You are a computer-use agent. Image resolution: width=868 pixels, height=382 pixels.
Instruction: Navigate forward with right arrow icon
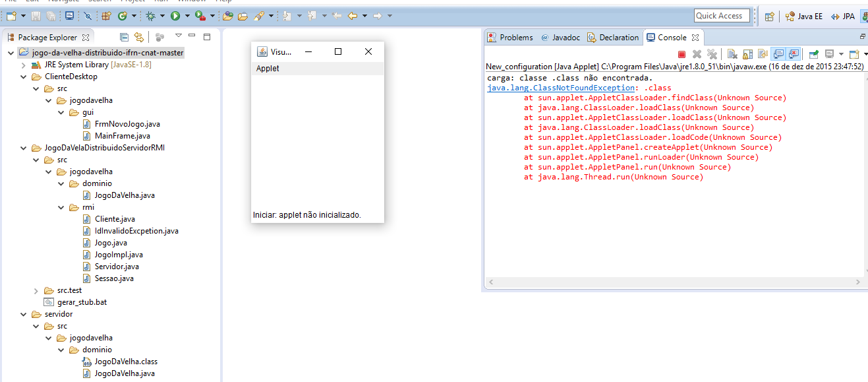377,16
